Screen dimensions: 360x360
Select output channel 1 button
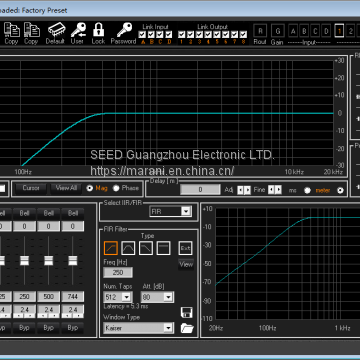pyautogui.click(x=339, y=31)
